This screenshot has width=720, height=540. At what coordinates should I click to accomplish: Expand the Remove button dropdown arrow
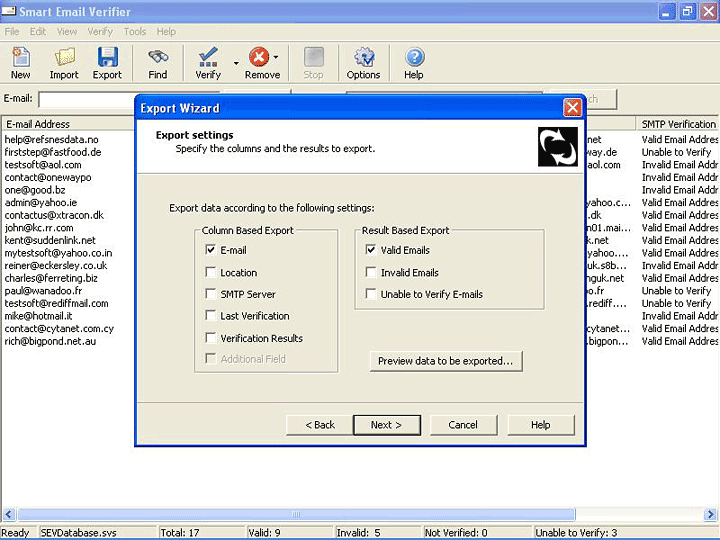pos(276,58)
